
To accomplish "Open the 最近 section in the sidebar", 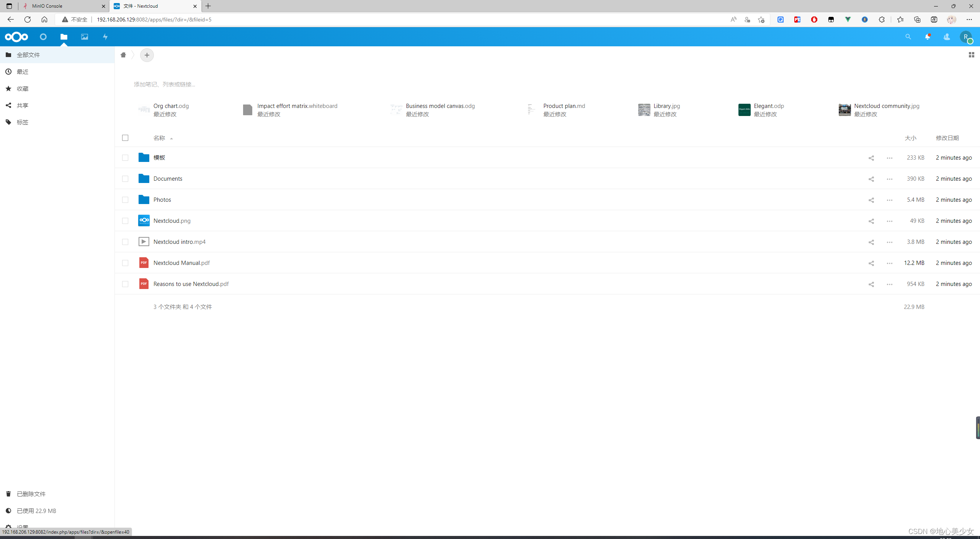I will pyautogui.click(x=23, y=72).
